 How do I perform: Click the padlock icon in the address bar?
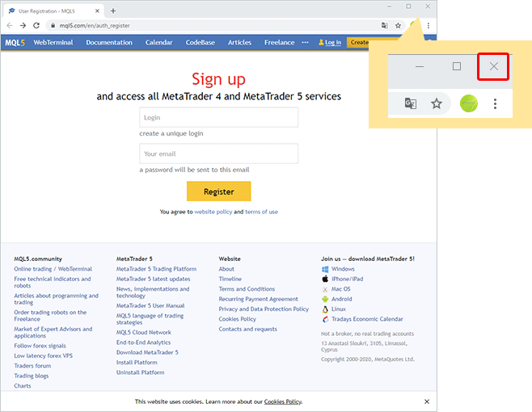pyautogui.click(x=53, y=25)
